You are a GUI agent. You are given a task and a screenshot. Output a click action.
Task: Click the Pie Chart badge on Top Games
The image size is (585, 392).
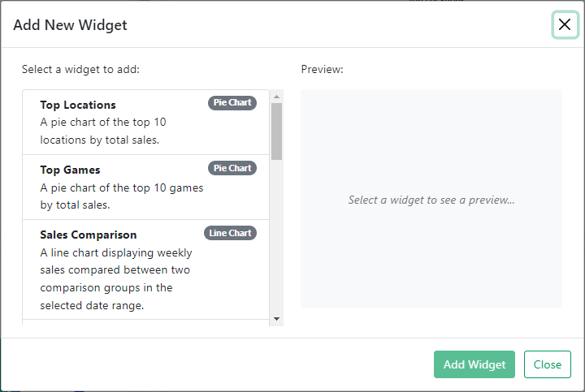click(x=232, y=168)
